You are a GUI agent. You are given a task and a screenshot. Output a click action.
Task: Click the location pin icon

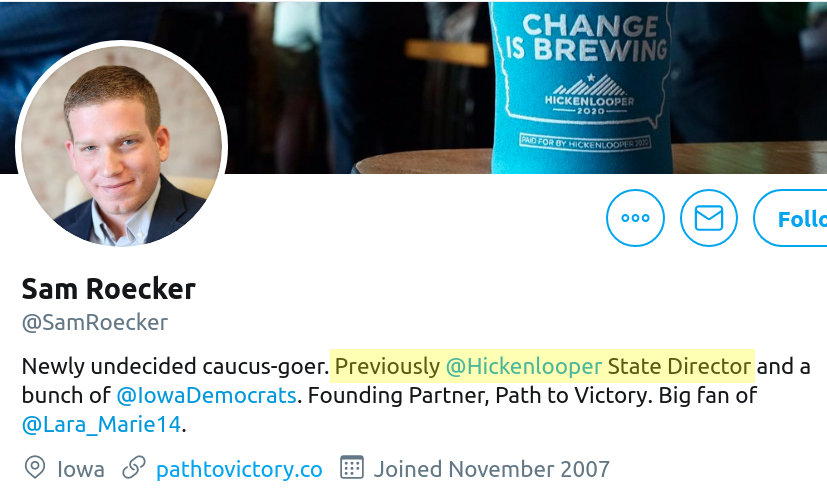(x=35, y=468)
